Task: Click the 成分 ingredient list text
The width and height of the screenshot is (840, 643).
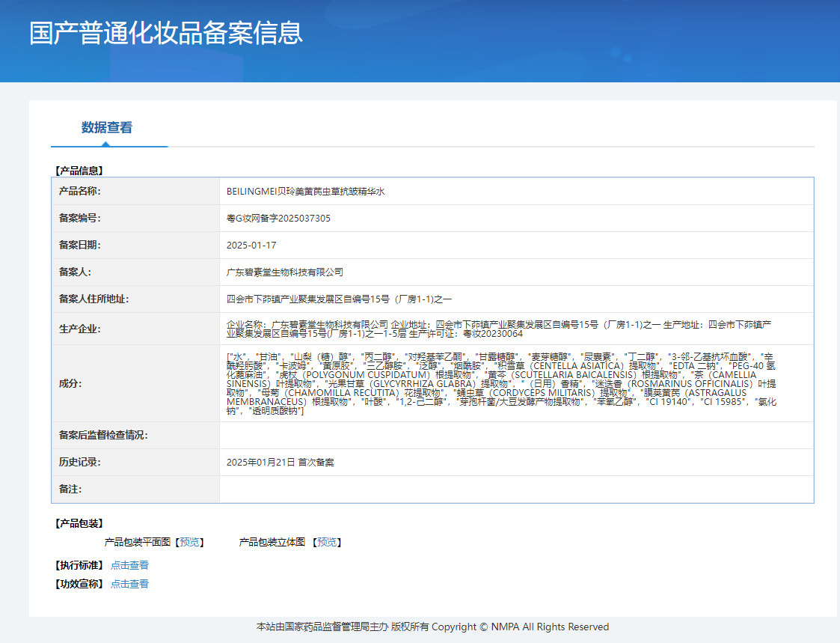Action: 501,383
